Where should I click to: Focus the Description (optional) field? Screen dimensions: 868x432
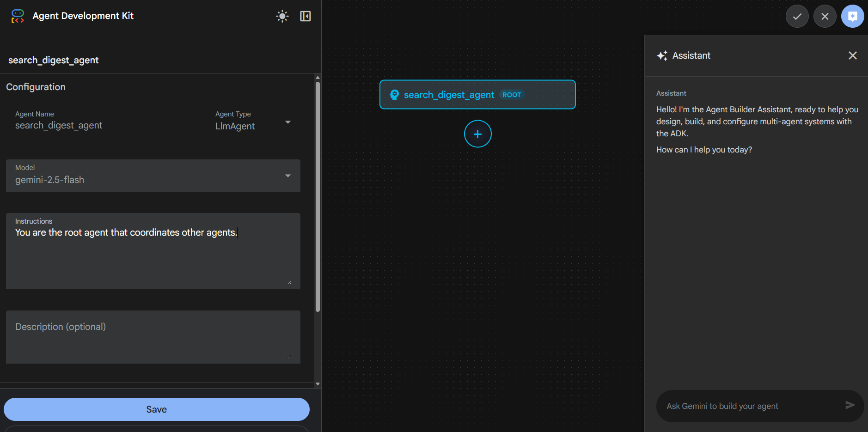(153, 336)
